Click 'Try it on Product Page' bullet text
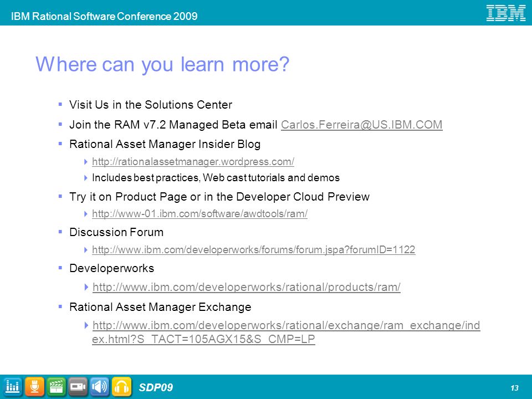The height and width of the screenshot is (399, 532). tap(219, 197)
